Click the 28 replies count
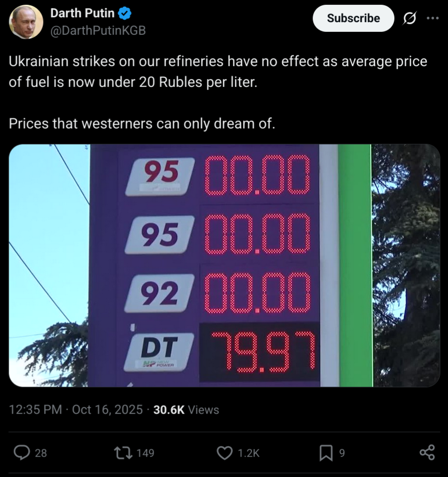Image resolution: width=448 pixels, height=477 pixels. click(x=42, y=453)
